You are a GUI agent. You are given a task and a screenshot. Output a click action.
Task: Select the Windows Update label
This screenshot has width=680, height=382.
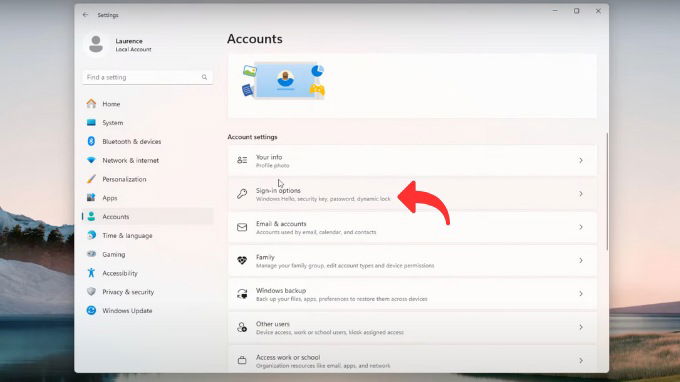pos(127,310)
